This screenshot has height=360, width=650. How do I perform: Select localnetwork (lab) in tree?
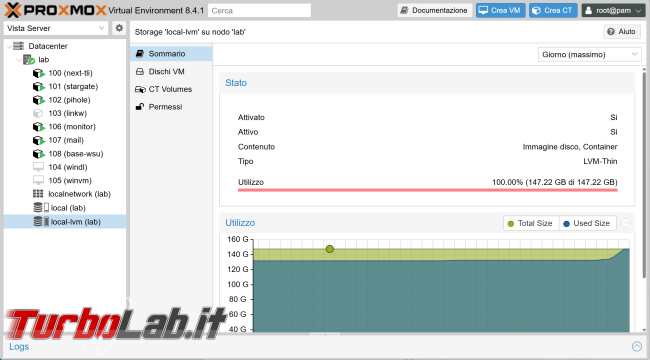click(80, 194)
